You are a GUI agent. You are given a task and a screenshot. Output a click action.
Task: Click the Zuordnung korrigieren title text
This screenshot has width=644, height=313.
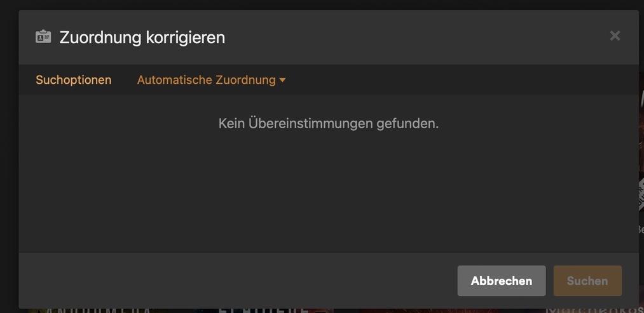[x=142, y=37]
